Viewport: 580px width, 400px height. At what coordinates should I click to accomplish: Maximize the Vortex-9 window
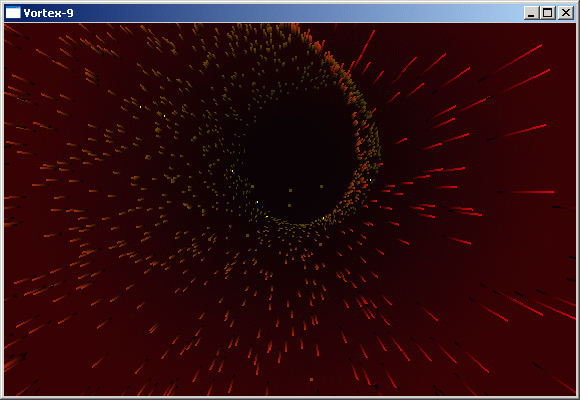coord(547,13)
